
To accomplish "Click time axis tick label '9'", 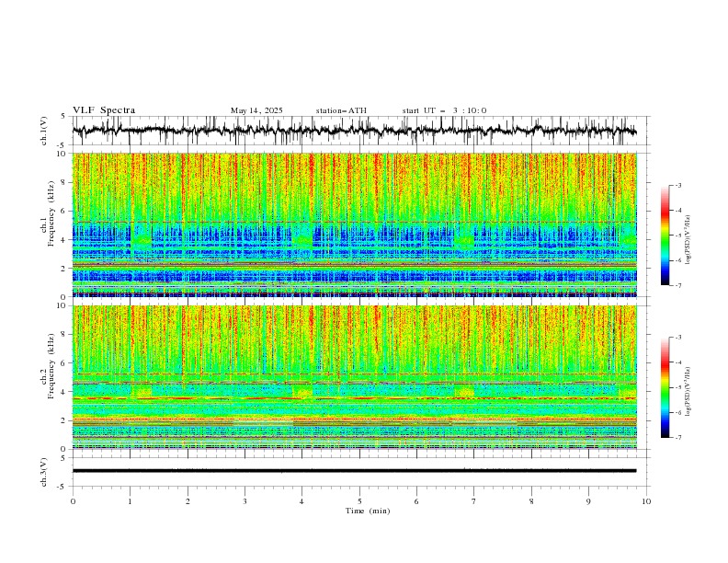I will pyautogui.click(x=588, y=501).
